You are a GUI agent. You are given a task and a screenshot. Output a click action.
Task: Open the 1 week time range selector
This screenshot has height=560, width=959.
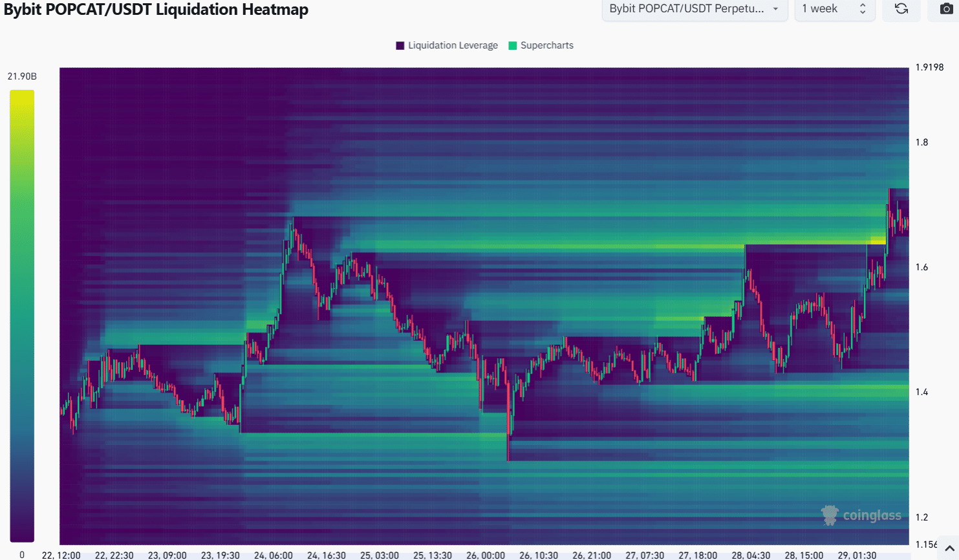[835, 9]
